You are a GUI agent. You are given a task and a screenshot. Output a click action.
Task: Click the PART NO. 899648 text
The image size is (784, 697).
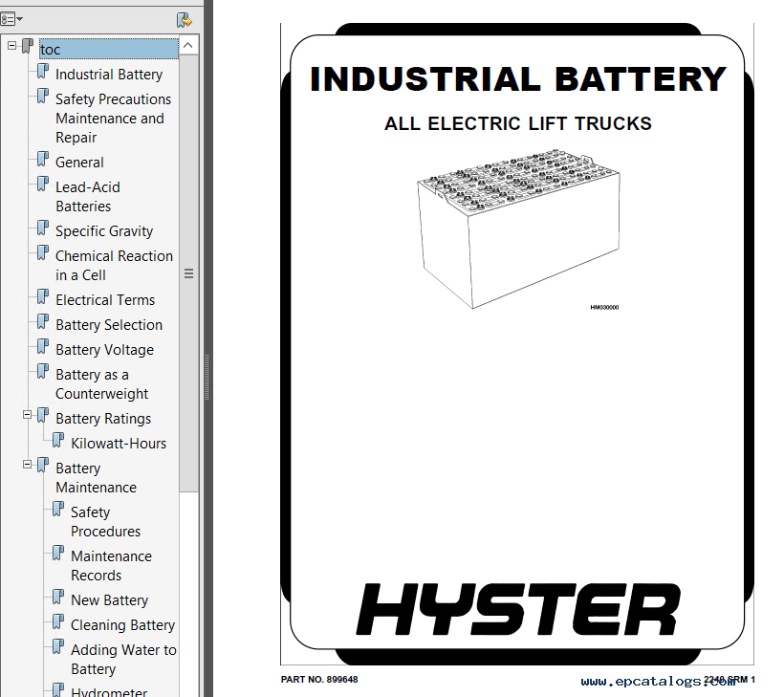pyautogui.click(x=319, y=680)
